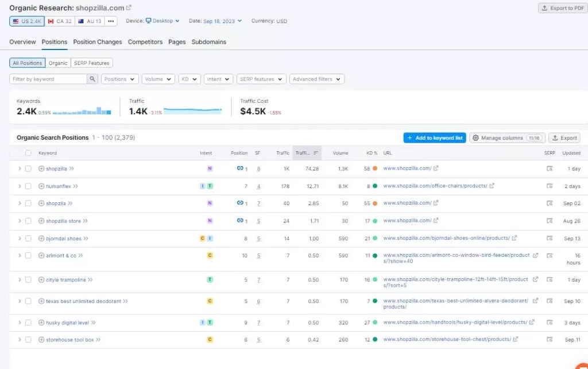Open the SERP features filter dropdown

[261, 79]
